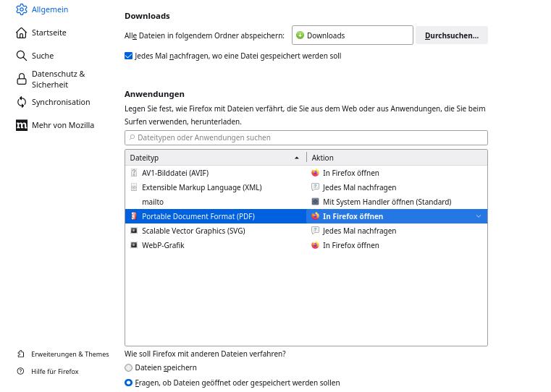Click the Durchsuchen... button

(451, 35)
